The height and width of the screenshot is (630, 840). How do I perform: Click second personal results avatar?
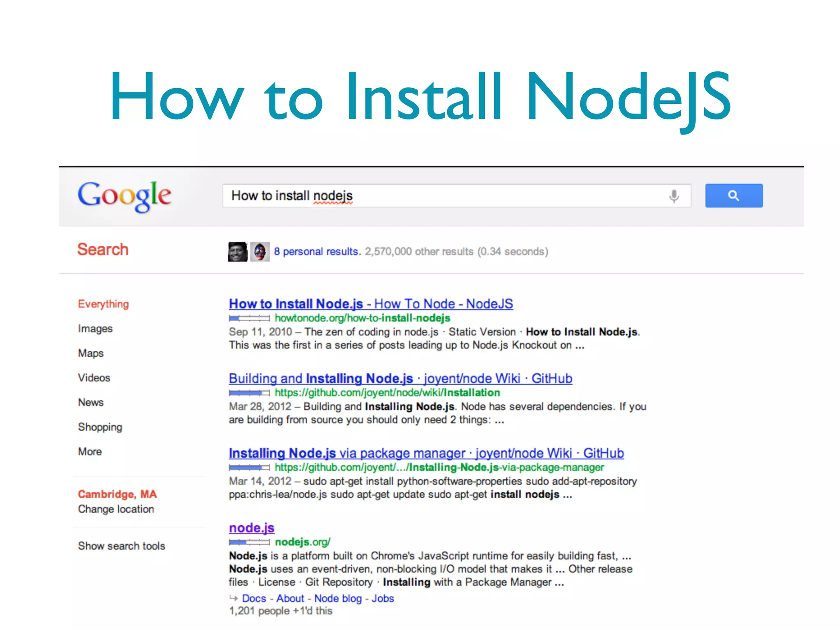(260, 251)
